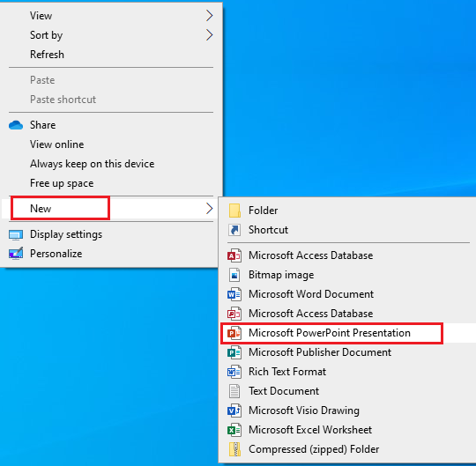Click Access Database icon below Word Document
Image resolution: width=476 pixels, height=466 pixels.
(x=234, y=314)
